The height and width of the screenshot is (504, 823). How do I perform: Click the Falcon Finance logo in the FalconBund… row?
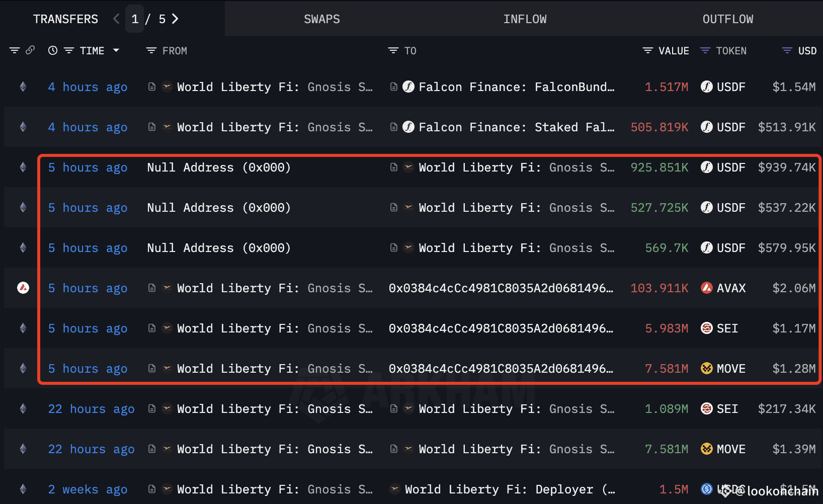click(408, 87)
